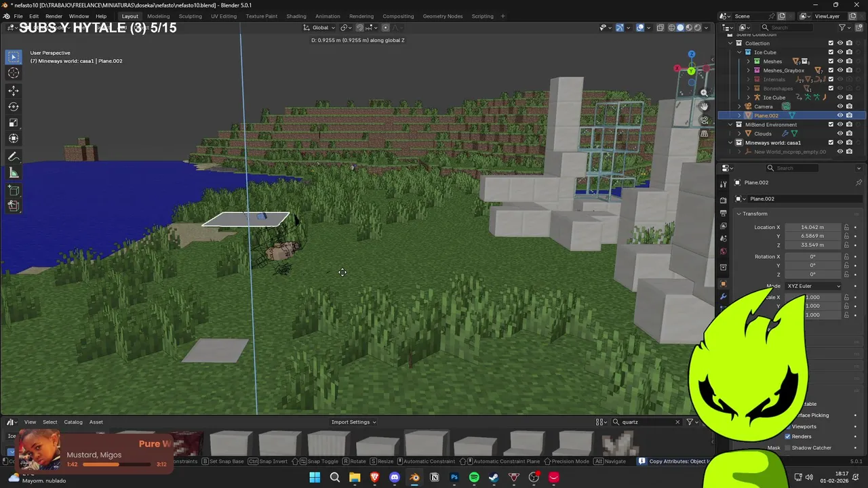This screenshot has height=488, width=868.
Task: Expand Camera item in outliner
Action: coord(739,106)
